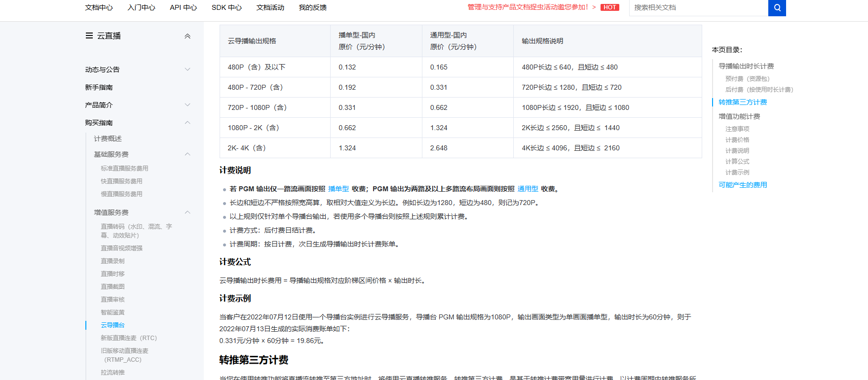868x380 pixels.
Task: Jump to 计算公式 in contents
Action: tap(737, 161)
